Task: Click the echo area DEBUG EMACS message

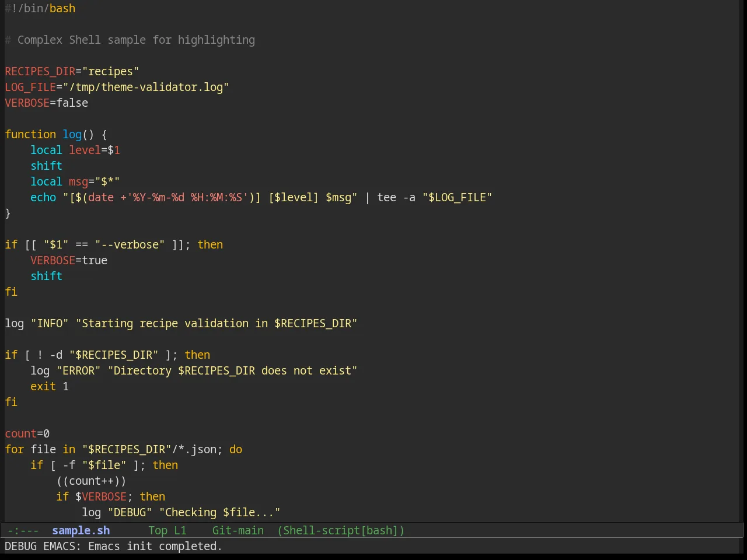Action: [x=113, y=546]
